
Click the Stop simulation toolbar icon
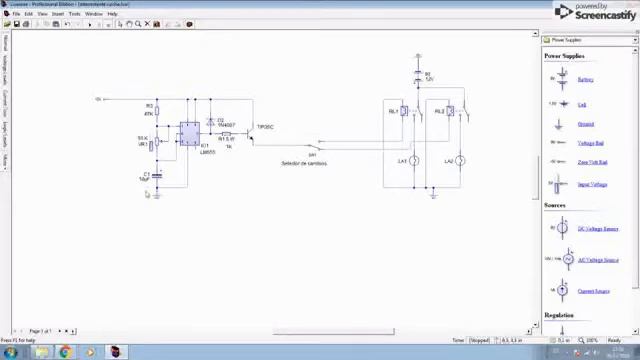coord(108,24)
